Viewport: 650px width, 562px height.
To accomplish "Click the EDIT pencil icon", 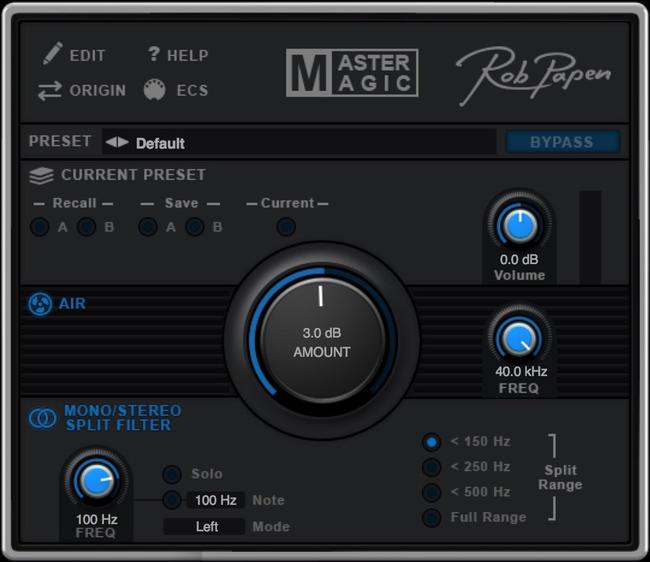I will (x=53, y=53).
